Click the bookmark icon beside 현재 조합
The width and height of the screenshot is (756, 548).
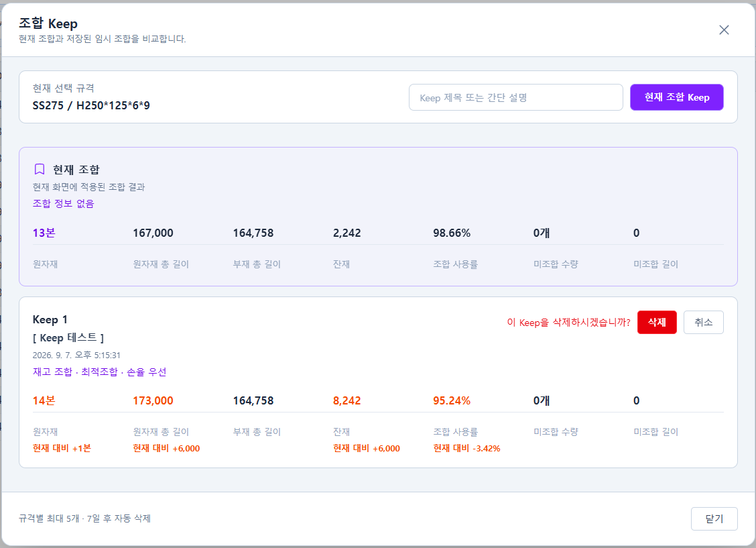40,169
